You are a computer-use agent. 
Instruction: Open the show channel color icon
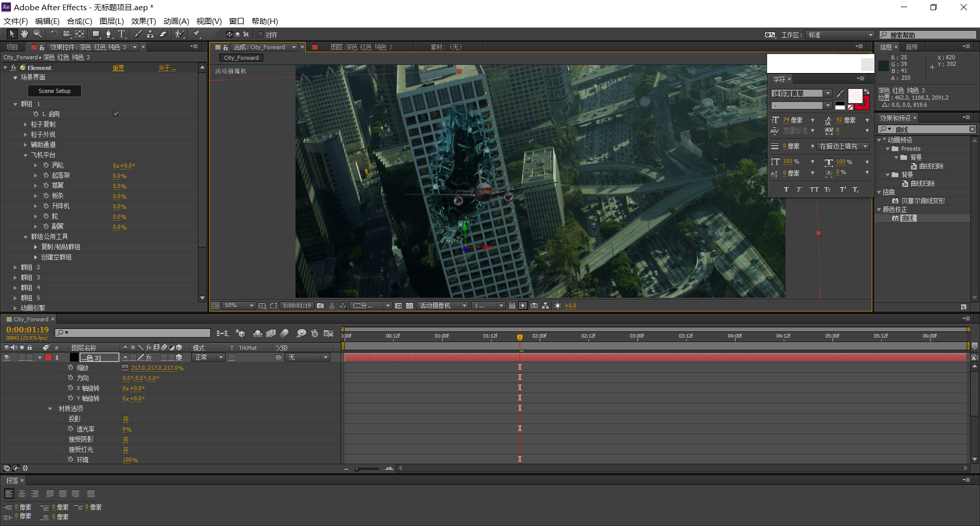point(343,306)
